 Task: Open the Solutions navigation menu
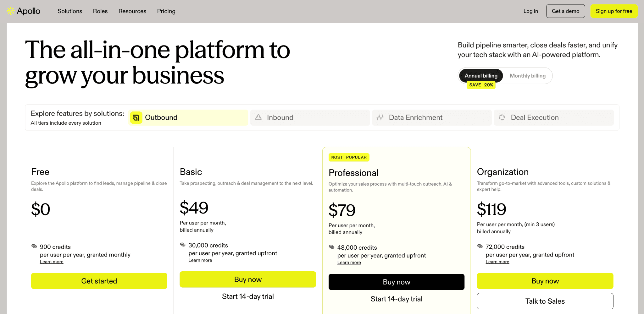[x=70, y=11]
